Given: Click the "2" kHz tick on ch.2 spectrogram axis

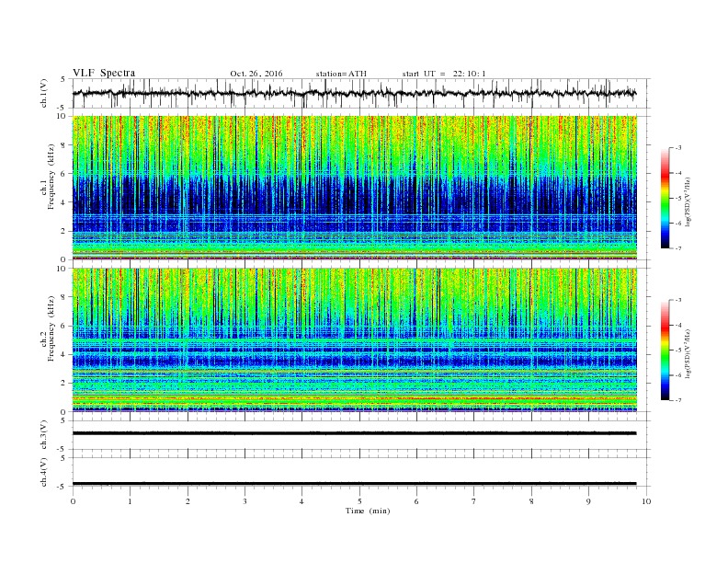Looking at the screenshot, I should (63, 384).
